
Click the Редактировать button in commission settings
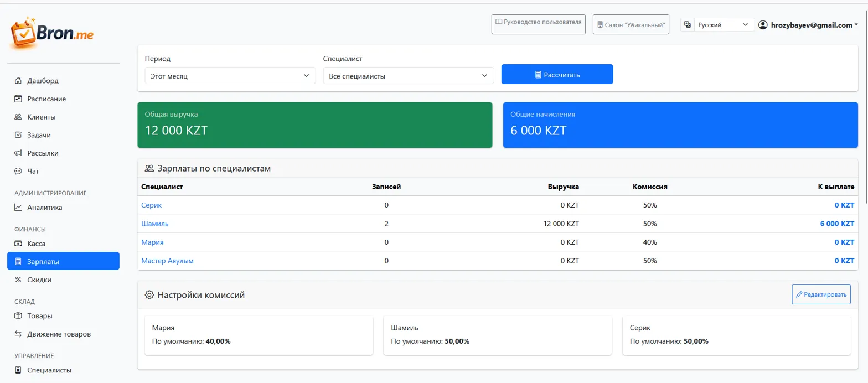(821, 295)
